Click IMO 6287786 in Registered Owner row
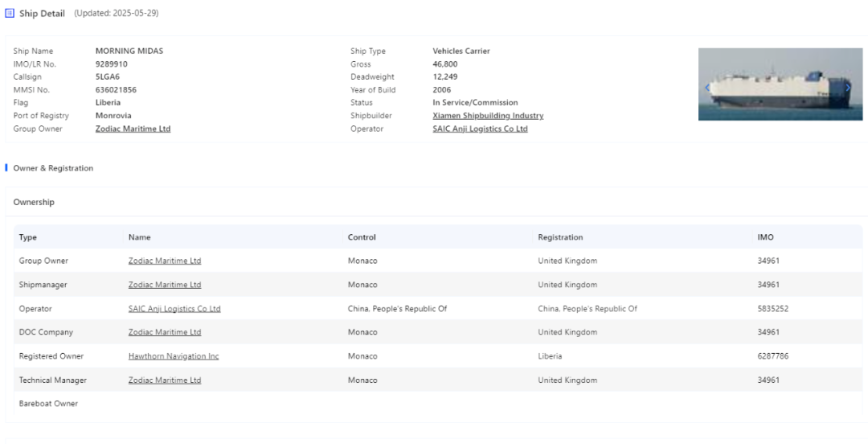The width and height of the screenshot is (868, 444). point(773,356)
